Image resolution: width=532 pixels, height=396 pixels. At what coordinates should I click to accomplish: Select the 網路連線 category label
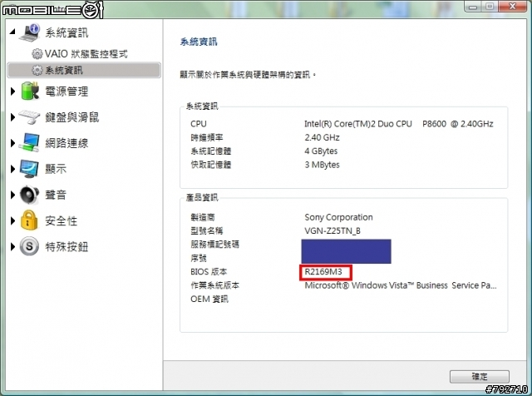(x=66, y=143)
